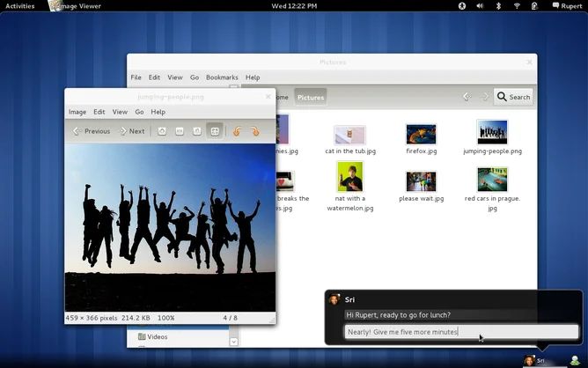The width and height of the screenshot is (588, 368).
Task: Rotate image clockwise
Action: pyautogui.click(x=254, y=131)
